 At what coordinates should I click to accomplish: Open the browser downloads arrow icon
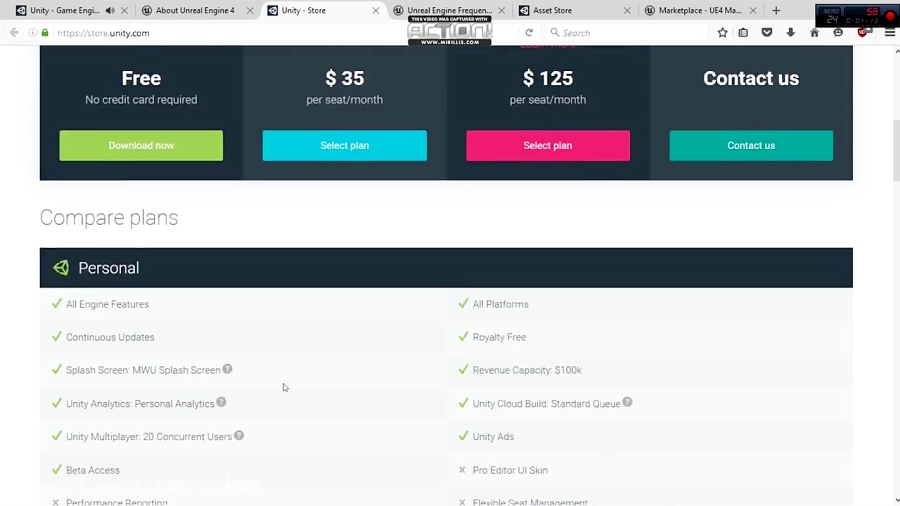tap(790, 33)
